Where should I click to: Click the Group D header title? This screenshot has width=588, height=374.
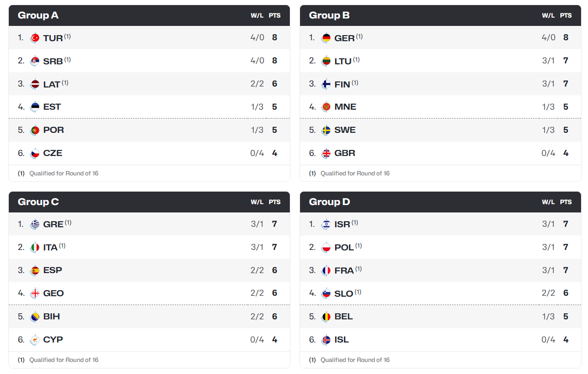[x=330, y=202]
